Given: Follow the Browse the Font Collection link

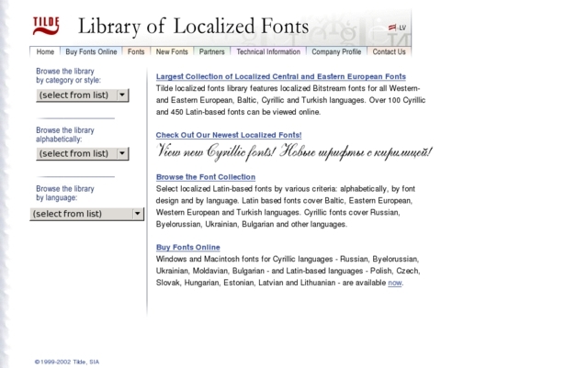Looking at the screenshot, I should pos(206,176).
